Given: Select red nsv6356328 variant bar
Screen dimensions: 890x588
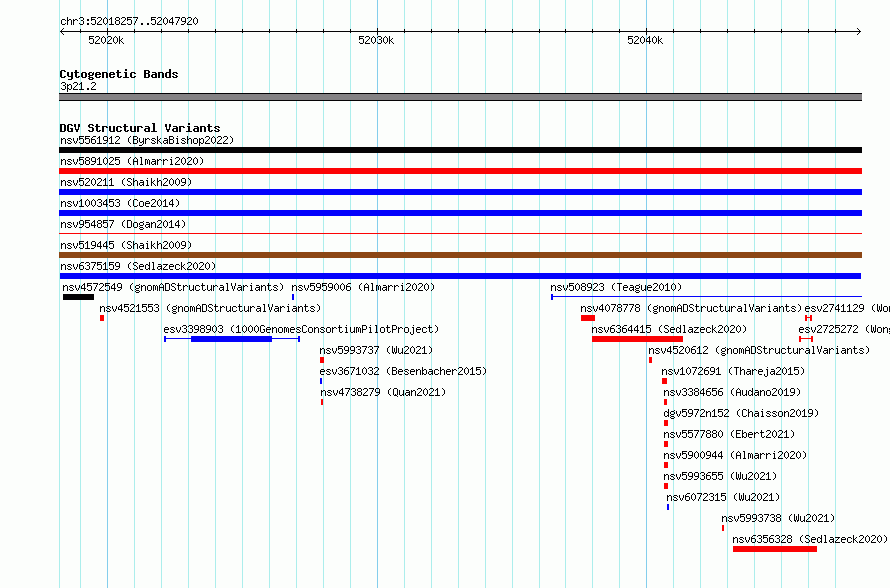Looking at the screenshot, I should (775, 549).
